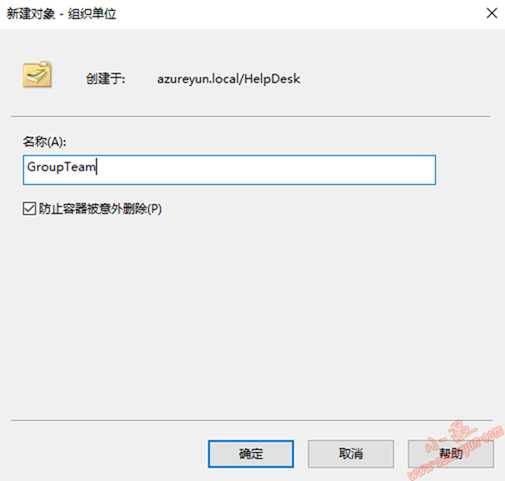Click the separator line above the buttons
505x481 pixels.
(251, 421)
